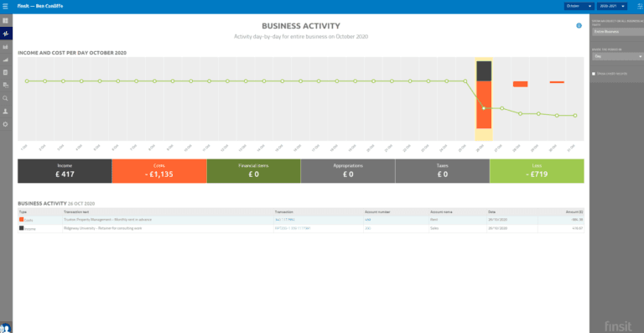This screenshot has height=333, width=644.
Task: Open the 2020-2021 fiscal year dropdown
Action: [x=612, y=6]
